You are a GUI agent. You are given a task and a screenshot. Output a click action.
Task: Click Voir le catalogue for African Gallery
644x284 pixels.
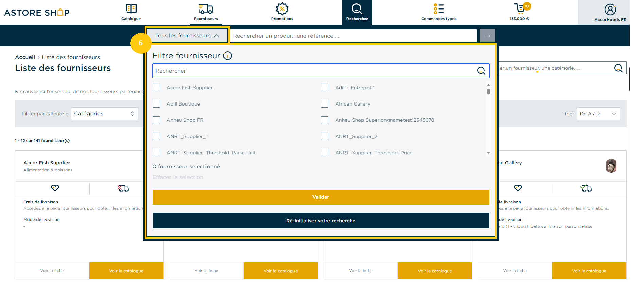tap(589, 271)
